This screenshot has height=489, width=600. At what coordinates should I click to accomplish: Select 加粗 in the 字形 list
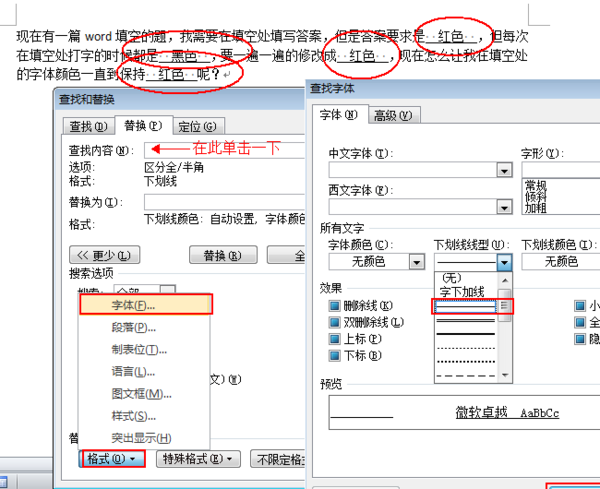click(536, 208)
